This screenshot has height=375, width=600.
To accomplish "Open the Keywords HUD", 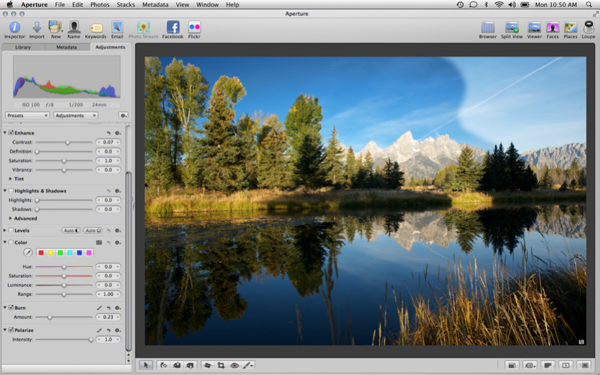I will [95, 30].
